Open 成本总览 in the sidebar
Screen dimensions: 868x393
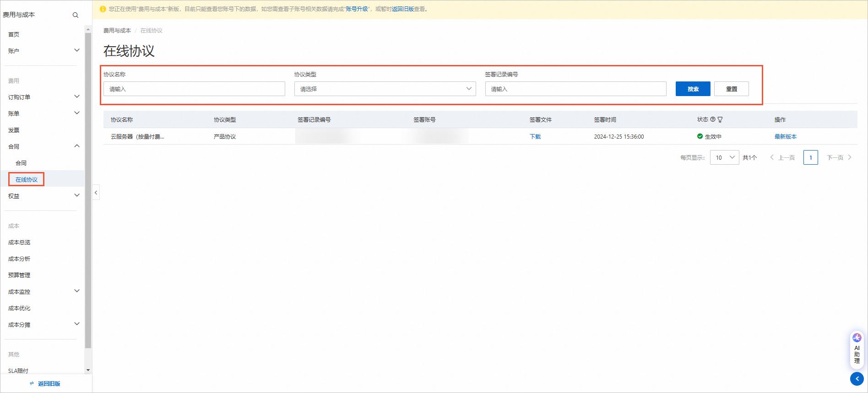19,242
